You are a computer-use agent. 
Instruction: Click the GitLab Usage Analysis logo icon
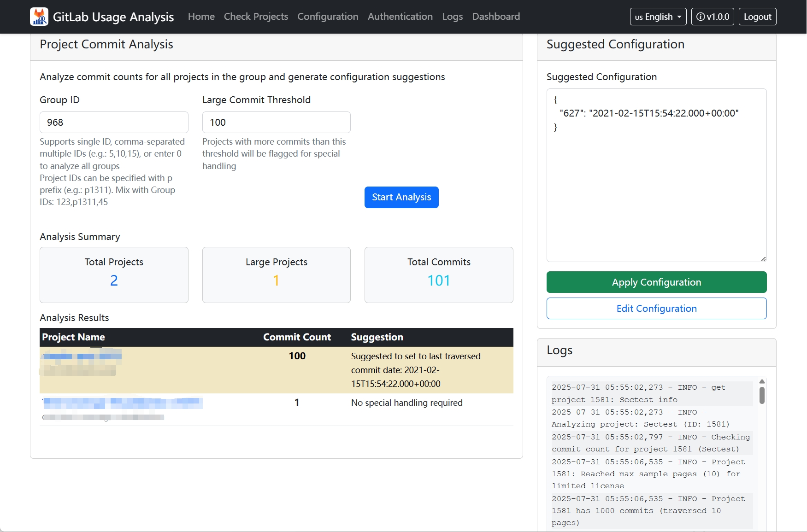[x=39, y=17]
